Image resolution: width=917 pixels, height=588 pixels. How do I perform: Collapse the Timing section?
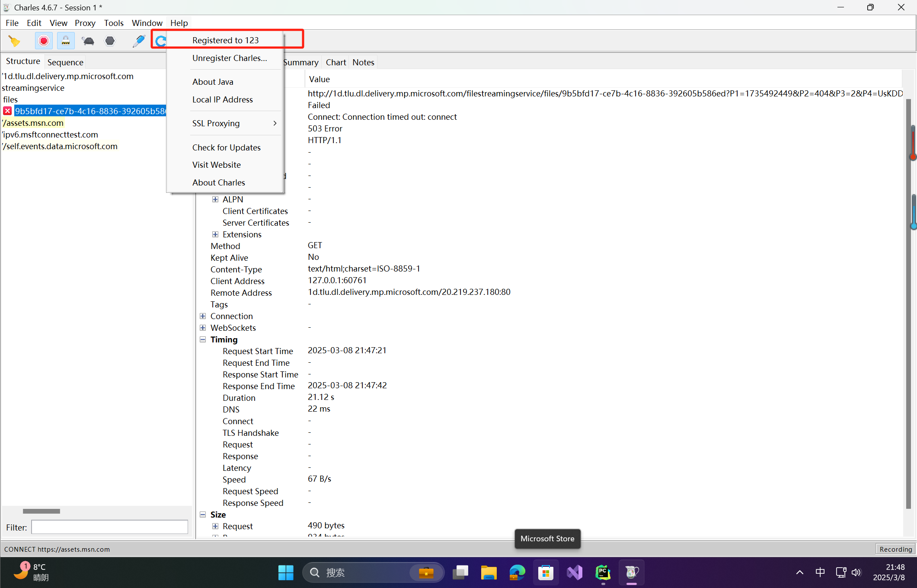[x=203, y=339]
